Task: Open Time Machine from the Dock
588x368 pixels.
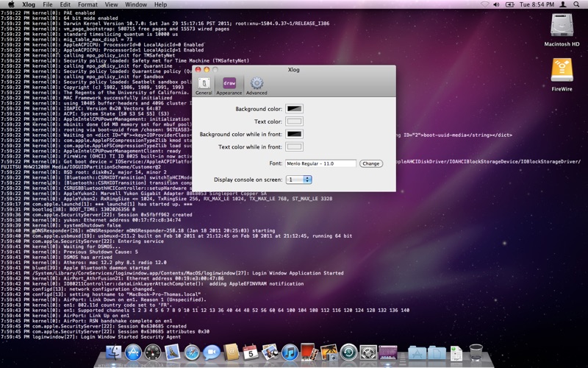Action: [x=348, y=353]
